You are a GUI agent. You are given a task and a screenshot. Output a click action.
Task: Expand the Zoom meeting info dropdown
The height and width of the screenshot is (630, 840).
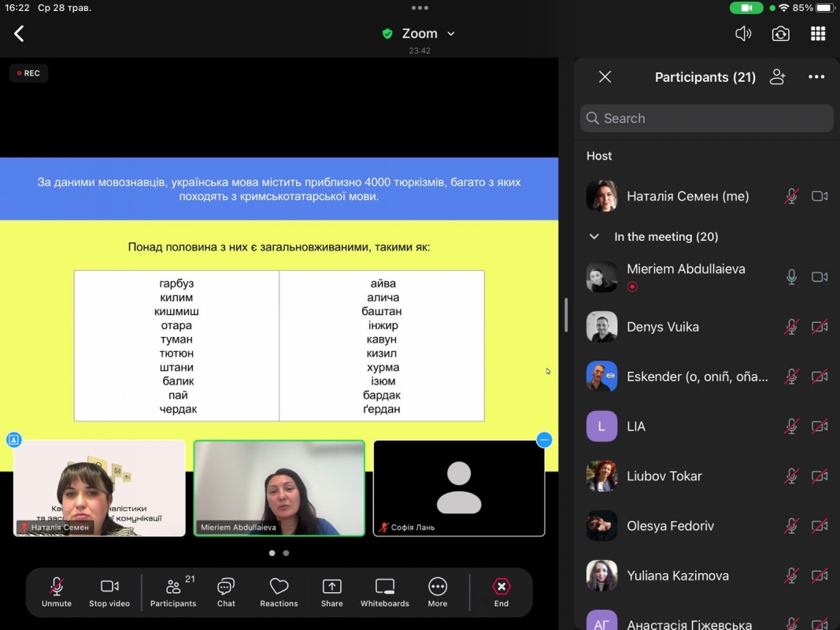pyautogui.click(x=451, y=34)
